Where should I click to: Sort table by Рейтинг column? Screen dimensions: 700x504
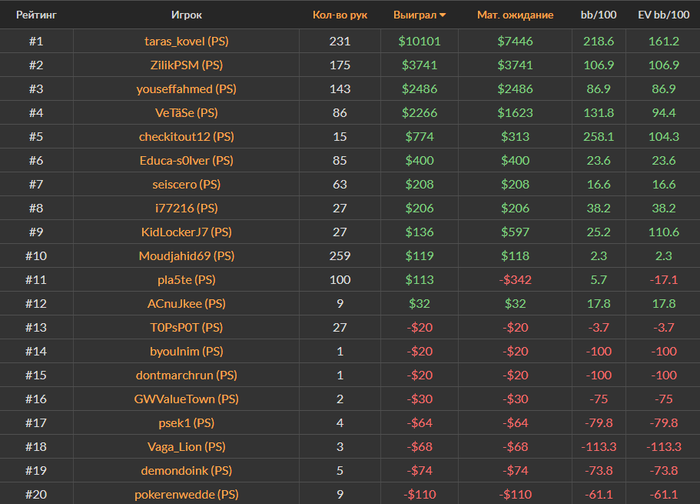(36, 16)
